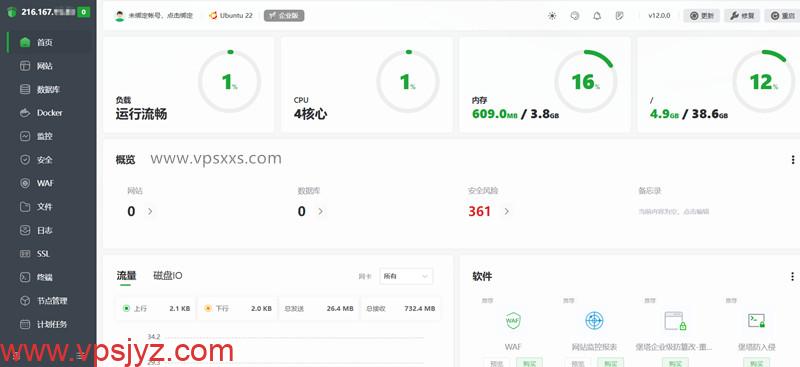Open the overview panel three-dot menu
This screenshot has width=800, height=367.
click(792, 160)
